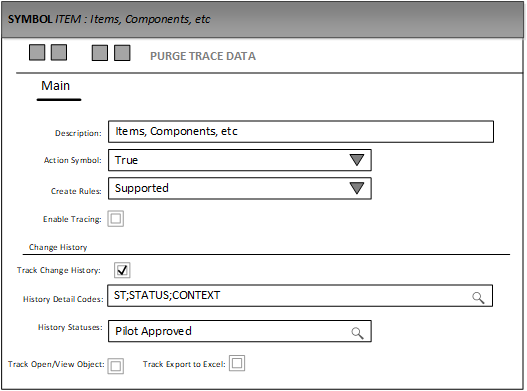Click the fourth gray toolbar square icon
527x391 pixels.
122,53
